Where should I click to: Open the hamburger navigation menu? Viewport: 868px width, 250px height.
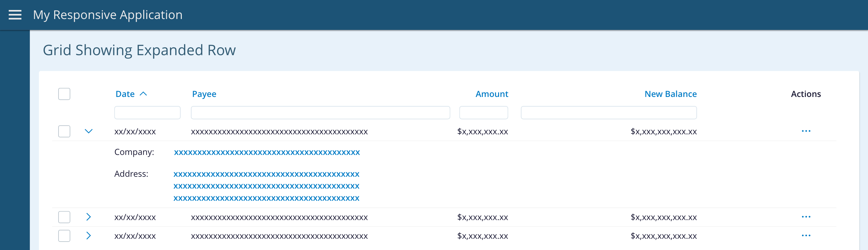coord(15,15)
